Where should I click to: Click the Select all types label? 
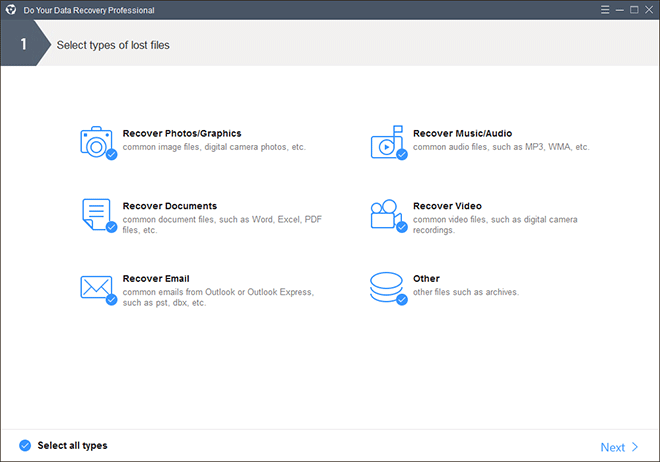pyautogui.click(x=72, y=445)
